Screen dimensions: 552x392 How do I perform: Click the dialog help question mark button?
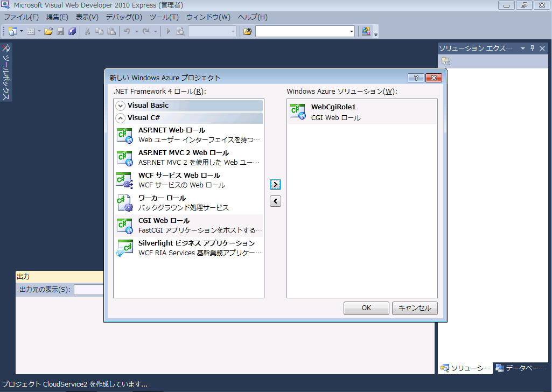pos(416,78)
